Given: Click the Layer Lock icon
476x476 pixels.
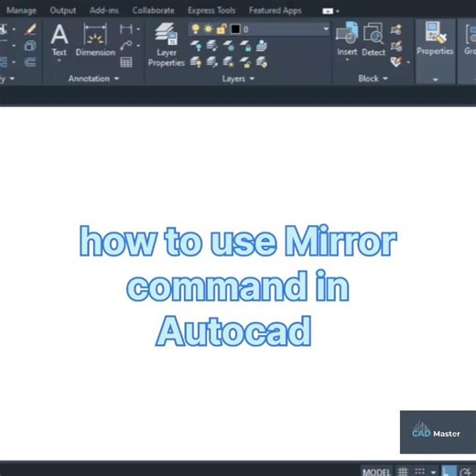Looking at the screenshot, I should (245, 46).
